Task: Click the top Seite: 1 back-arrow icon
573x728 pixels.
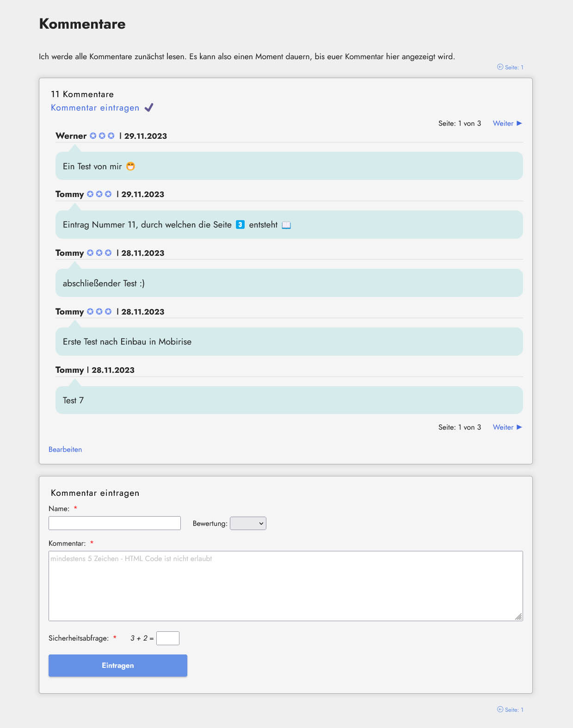Action: tap(500, 67)
